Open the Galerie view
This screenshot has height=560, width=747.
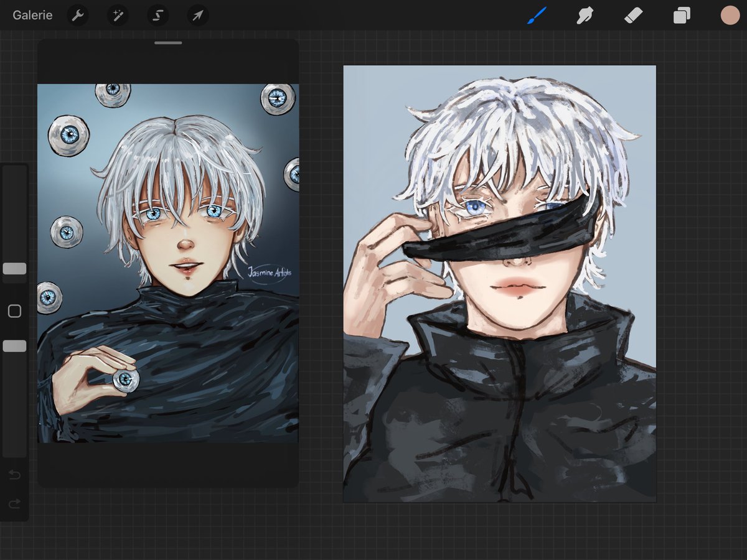coord(32,15)
